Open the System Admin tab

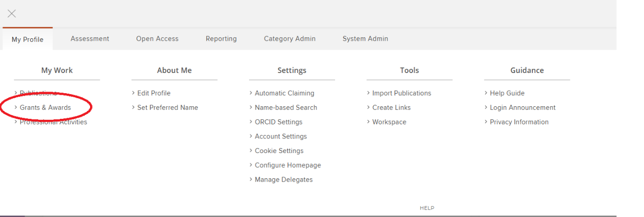(365, 39)
